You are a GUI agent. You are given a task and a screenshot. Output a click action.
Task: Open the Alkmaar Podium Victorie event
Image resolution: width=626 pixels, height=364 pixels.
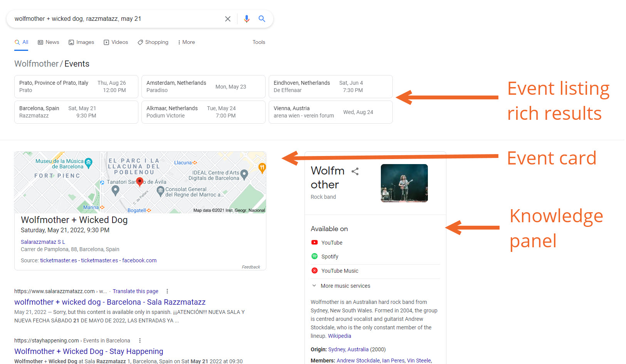pyautogui.click(x=204, y=112)
